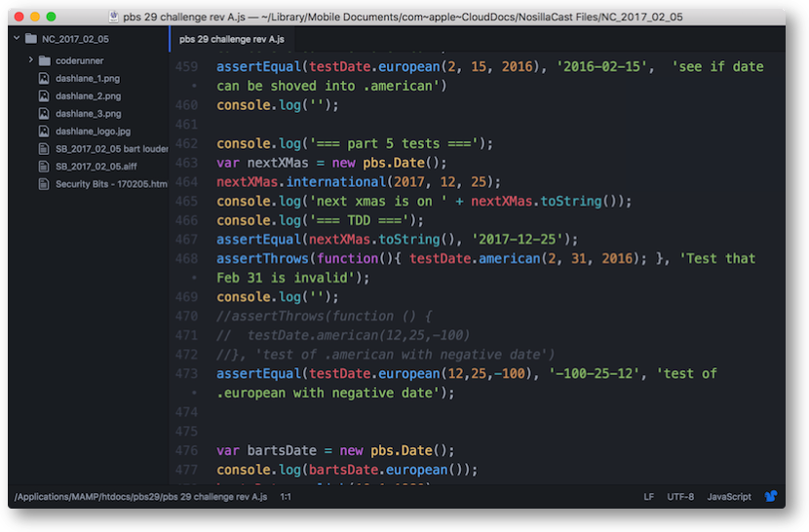809x532 pixels.
Task: Click the title bar document proxy icon
Action: (114, 17)
